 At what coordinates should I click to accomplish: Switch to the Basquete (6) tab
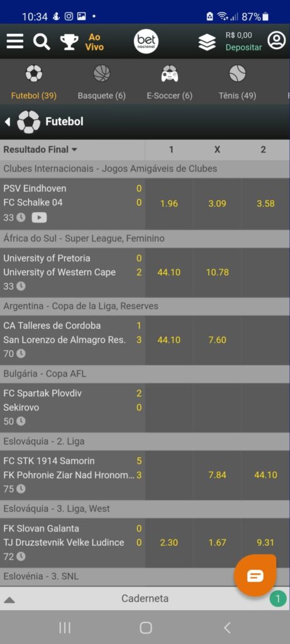pyautogui.click(x=101, y=82)
